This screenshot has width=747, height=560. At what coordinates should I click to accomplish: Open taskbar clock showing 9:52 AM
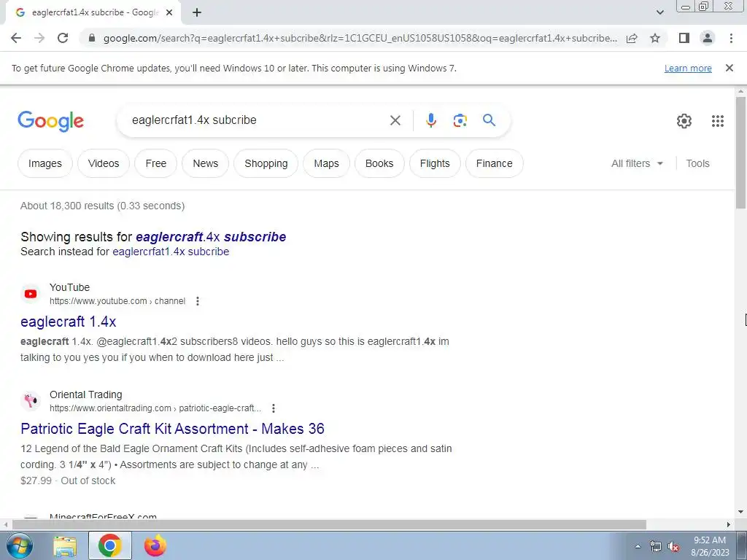click(x=710, y=546)
